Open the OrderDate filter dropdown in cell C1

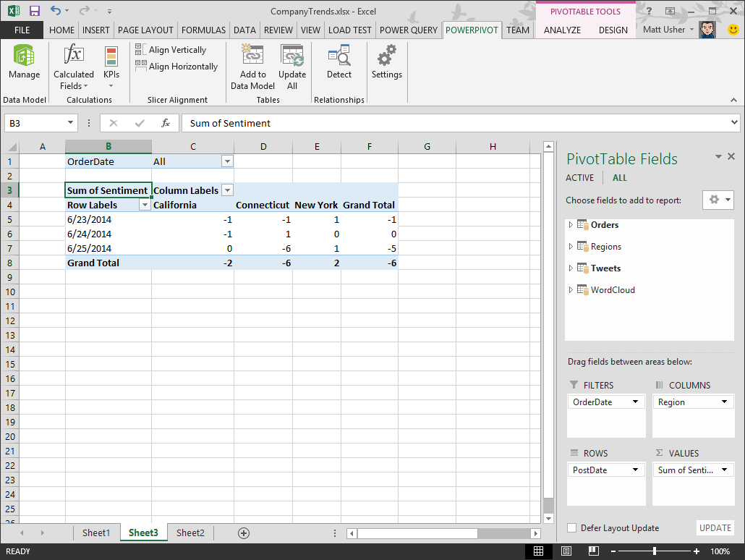(227, 161)
